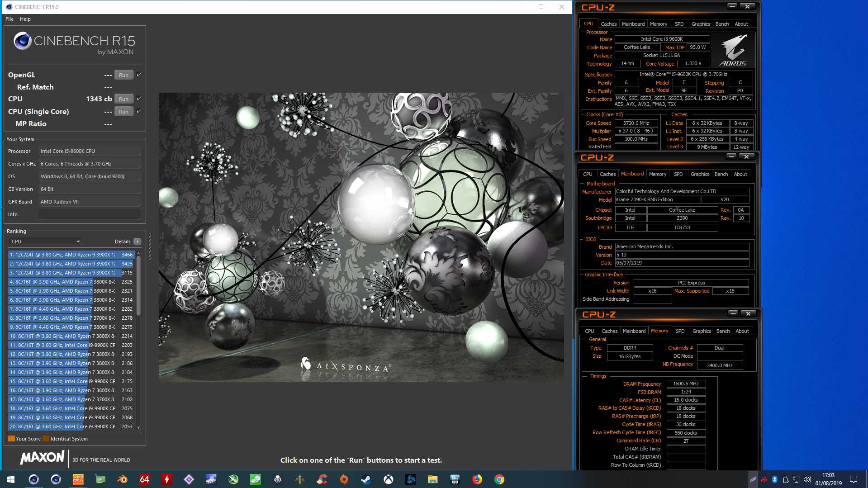Viewport: 868px width, 488px height.
Task: Click the red lightning bolt taskbar icon
Action: tap(166, 479)
